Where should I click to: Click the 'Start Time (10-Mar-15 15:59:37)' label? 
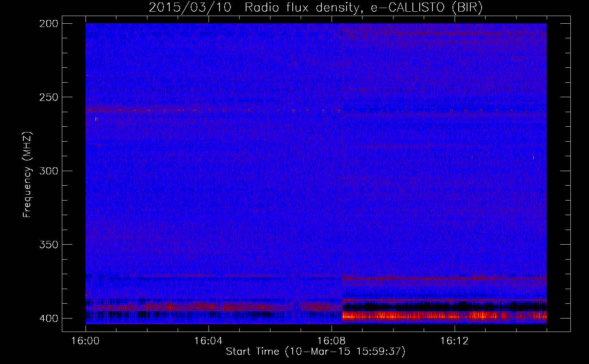(x=316, y=352)
